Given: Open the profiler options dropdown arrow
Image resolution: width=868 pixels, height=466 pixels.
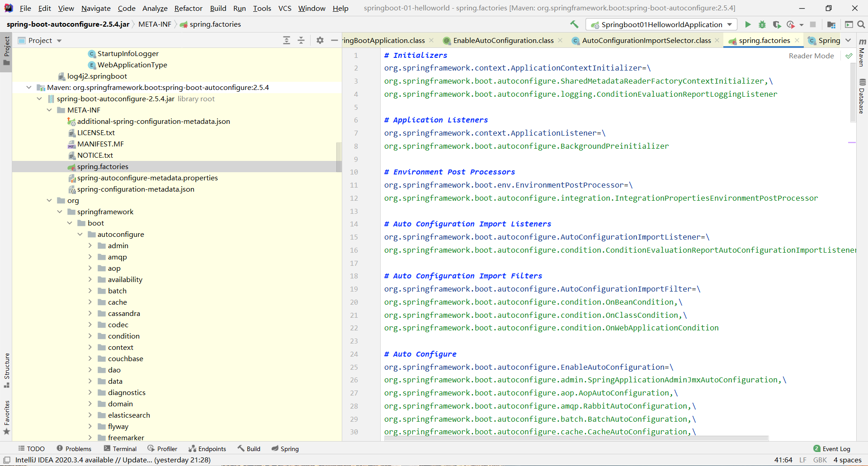Looking at the screenshot, I should click(802, 25).
